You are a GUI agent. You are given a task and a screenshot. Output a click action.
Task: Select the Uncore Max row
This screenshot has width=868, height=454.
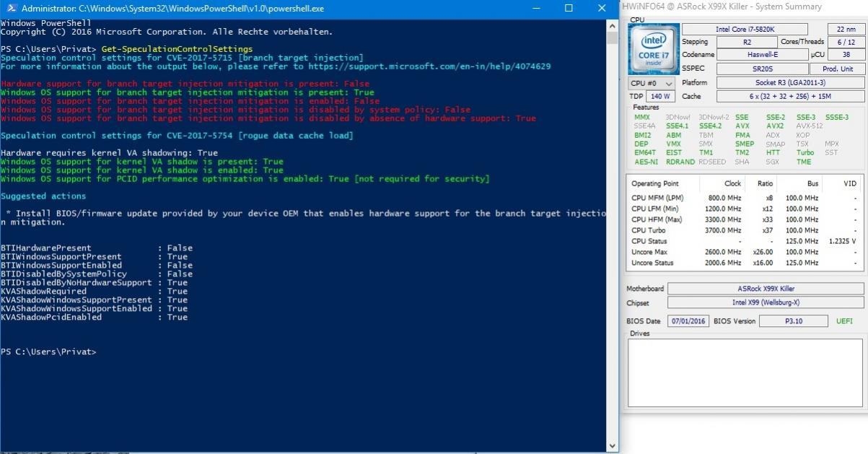[x=745, y=252]
